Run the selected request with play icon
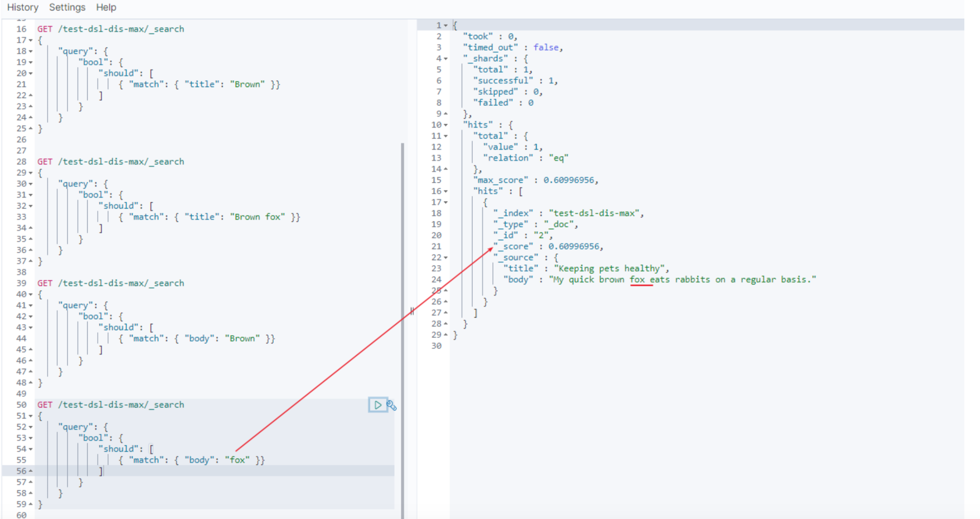Viewport: 980px width, 519px height. coord(378,405)
